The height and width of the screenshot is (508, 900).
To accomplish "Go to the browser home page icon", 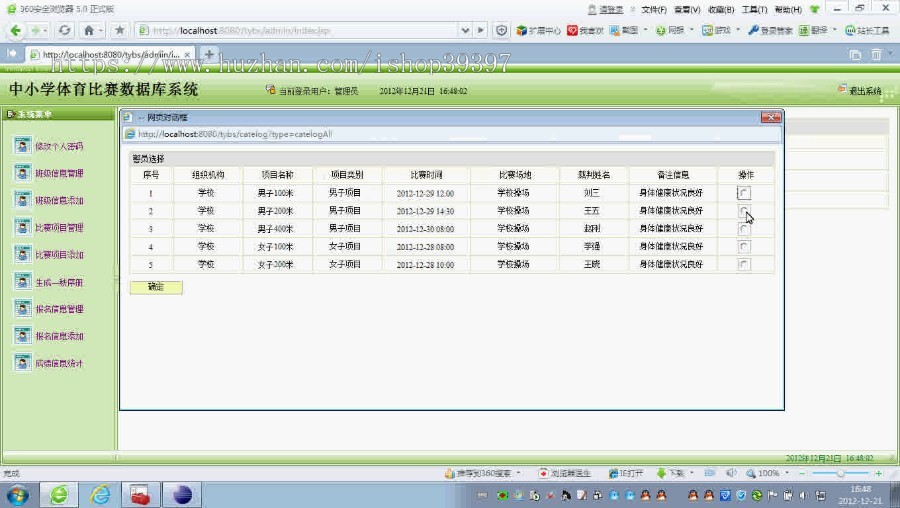I will click(x=88, y=30).
